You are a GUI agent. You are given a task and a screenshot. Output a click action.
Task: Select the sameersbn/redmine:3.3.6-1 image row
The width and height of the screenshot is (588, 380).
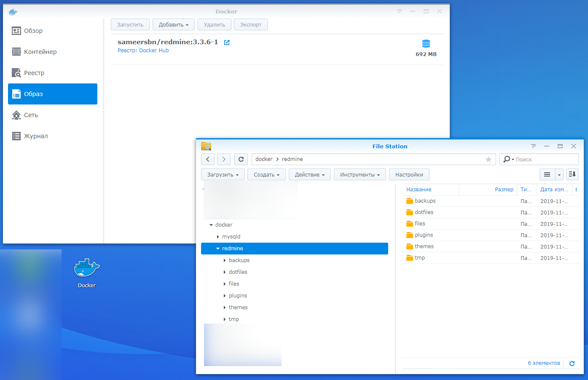(278, 49)
